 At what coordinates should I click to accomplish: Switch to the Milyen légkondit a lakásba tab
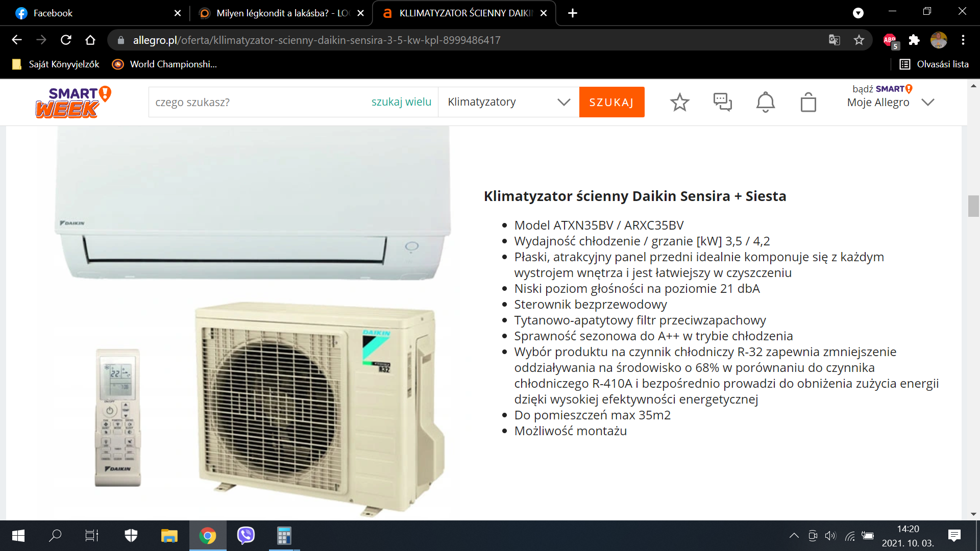point(281,13)
